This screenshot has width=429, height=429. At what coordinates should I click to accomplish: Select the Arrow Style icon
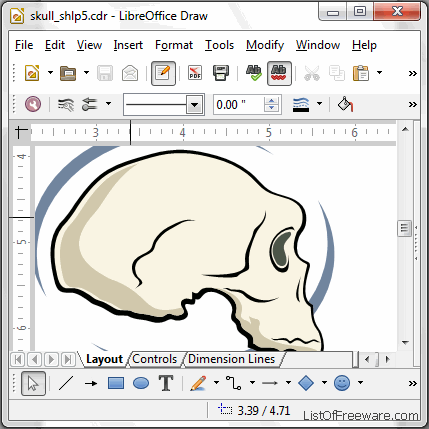pyautogui.click(x=89, y=105)
